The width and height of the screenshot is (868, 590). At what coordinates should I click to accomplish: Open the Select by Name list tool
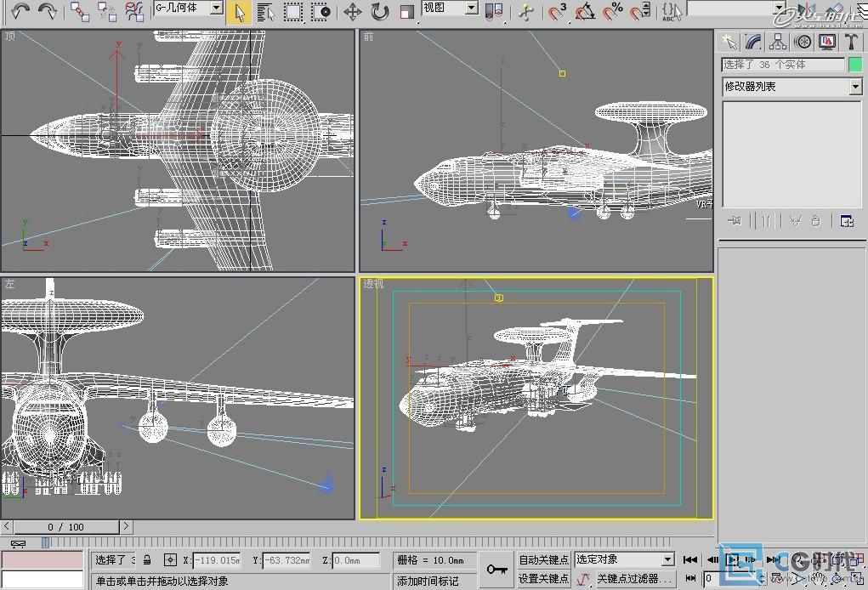coord(266,12)
